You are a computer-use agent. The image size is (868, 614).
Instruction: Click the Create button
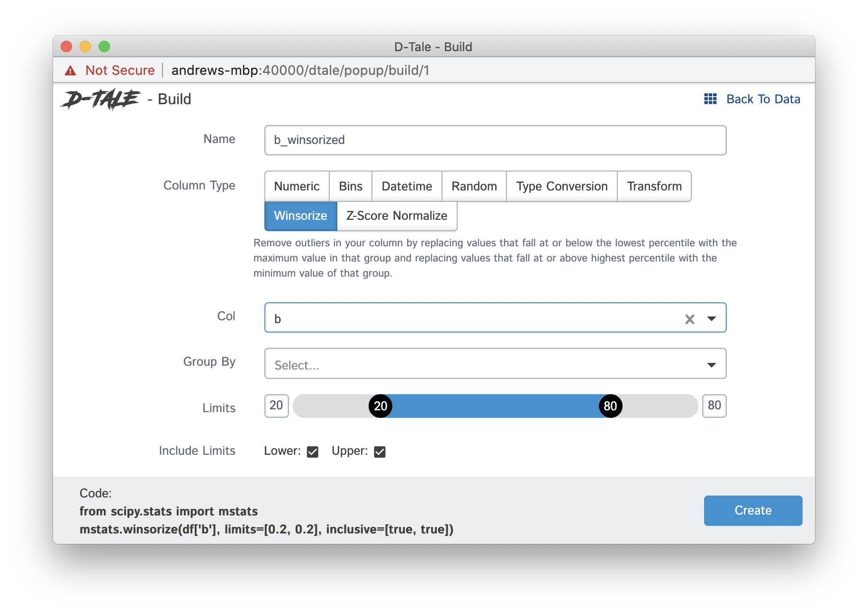pos(753,510)
